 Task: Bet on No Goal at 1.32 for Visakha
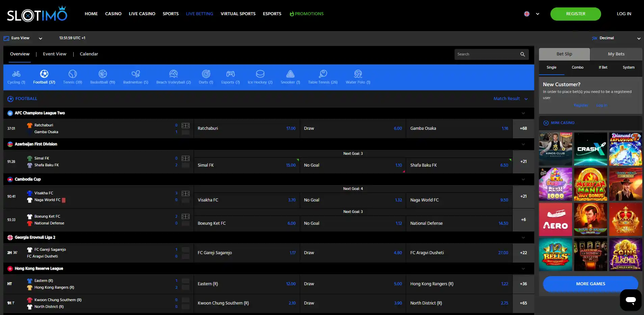[353, 200]
